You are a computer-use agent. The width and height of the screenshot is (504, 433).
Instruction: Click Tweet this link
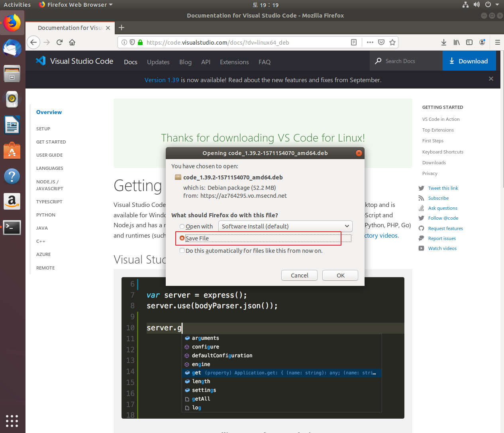(443, 188)
